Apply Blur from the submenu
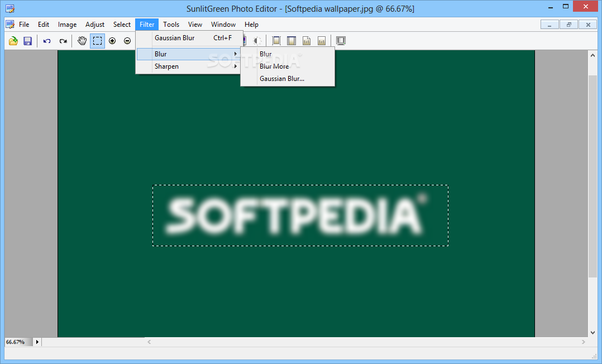Image resolution: width=602 pixels, height=364 pixels. pyautogui.click(x=288, y=54)
